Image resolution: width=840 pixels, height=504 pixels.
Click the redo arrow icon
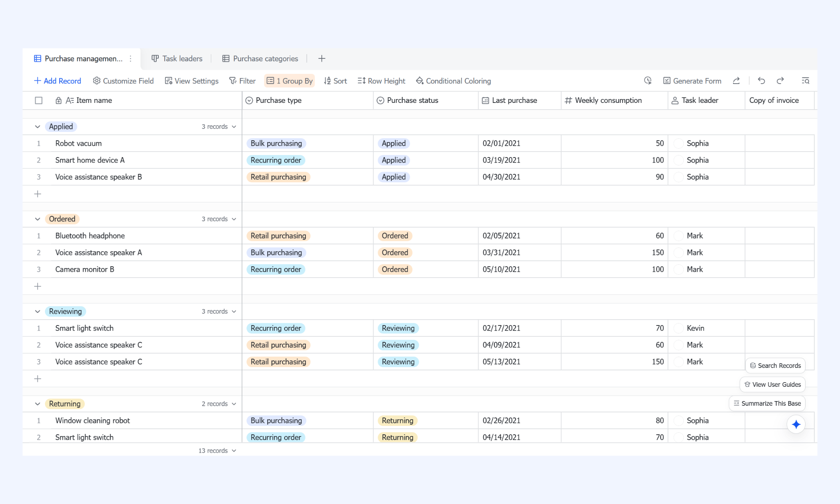click(780, 81)
